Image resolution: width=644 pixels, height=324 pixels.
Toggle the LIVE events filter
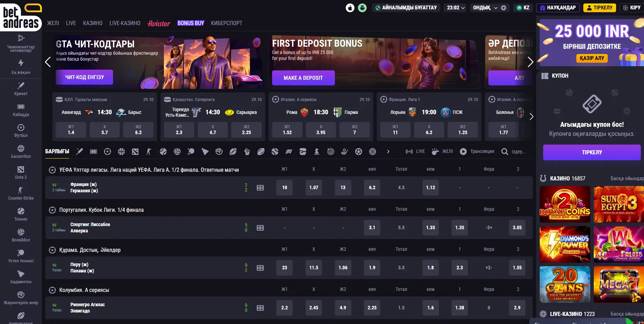click(415, 152)
